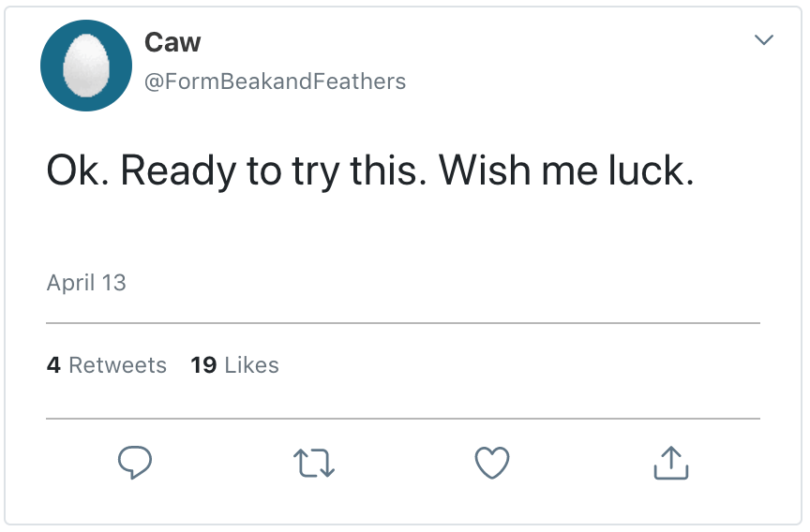This screenshot has height=532, width=810.
Task: Click the word Likes in the stats row
Action: pyautogui.click(x=252, y=365)
